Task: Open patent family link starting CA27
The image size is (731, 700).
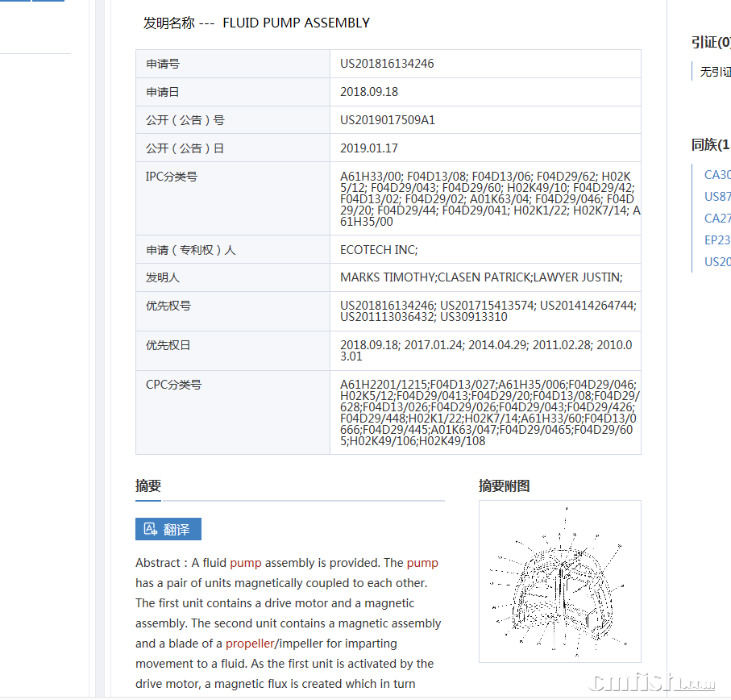Action: [717, 219]
